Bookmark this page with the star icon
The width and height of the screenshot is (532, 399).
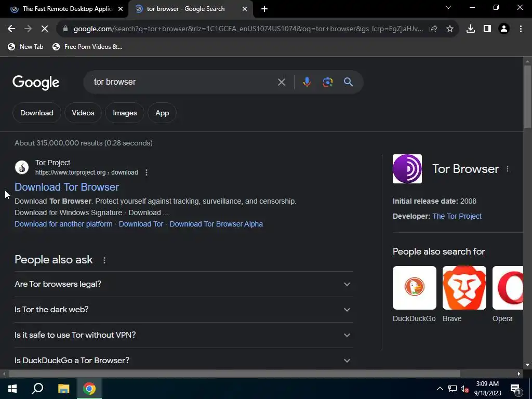click(x=450, y=29)
